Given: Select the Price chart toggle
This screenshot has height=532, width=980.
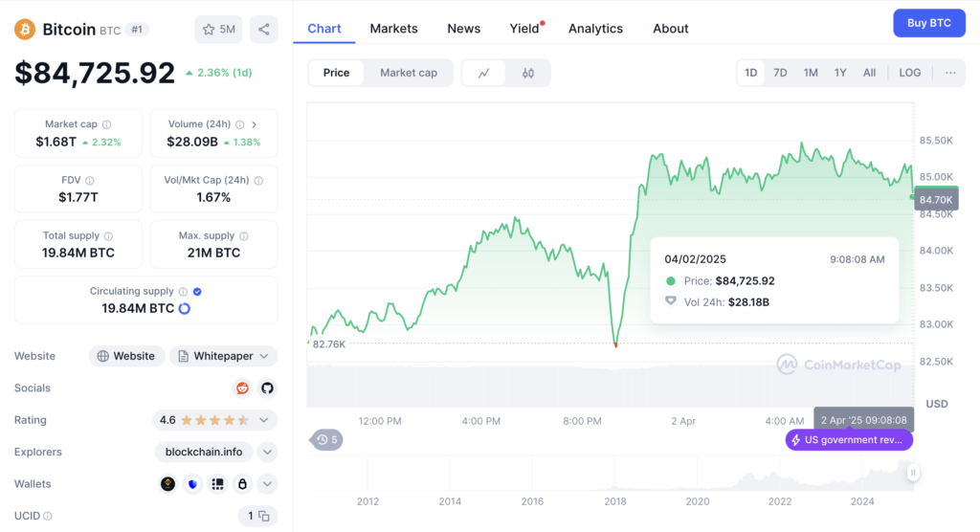Looking at the screenshot, I should (x=336, y=73).
